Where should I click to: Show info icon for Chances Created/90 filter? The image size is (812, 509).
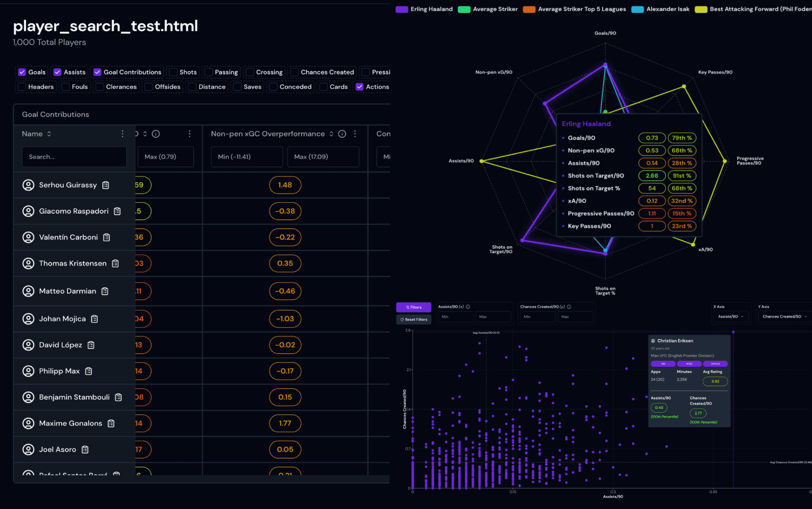coord(569,307)
